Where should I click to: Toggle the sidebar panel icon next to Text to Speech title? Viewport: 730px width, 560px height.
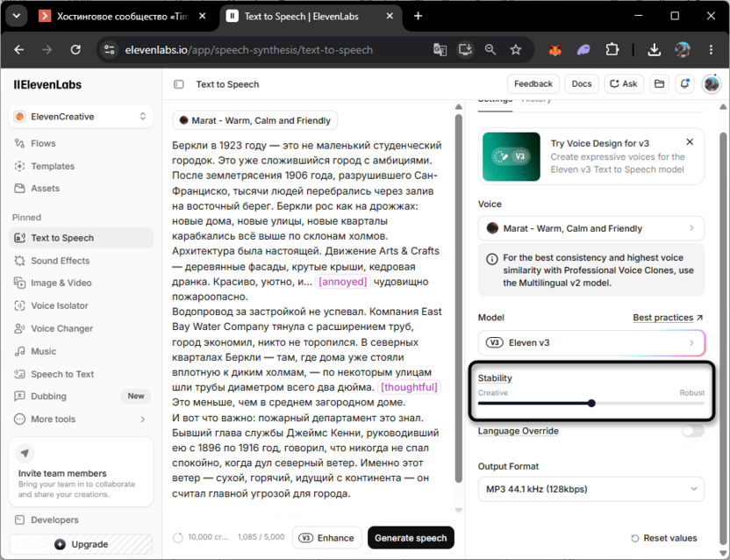coord(179,84)
